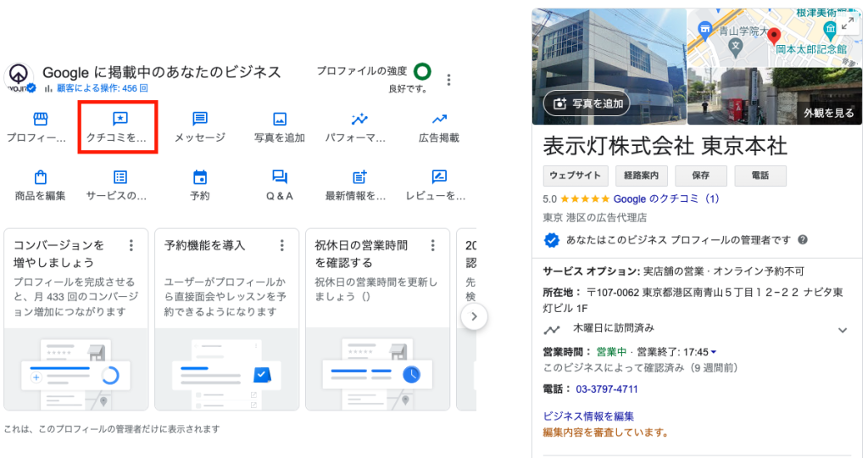The image size is (868, 458).
Task: Click the これは、このプロフィールの管理者だけに表示されます note
Action: pos(112,428)
